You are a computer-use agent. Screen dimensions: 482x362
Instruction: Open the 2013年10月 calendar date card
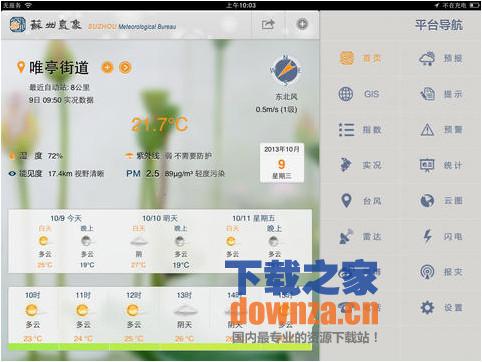[x=282, y=163]
